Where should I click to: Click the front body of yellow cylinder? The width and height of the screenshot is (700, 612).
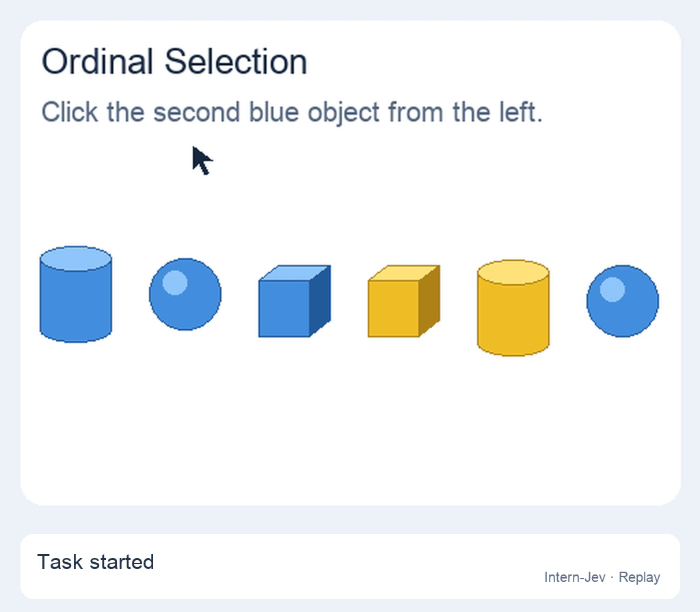[513, 319]
